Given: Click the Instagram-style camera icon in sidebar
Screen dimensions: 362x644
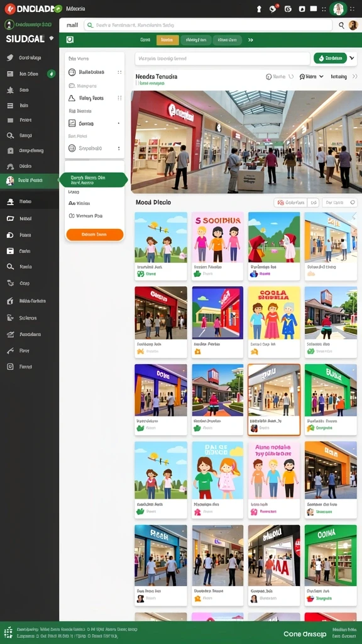Looking at the screenshot, I should pyautogui.click(x=10, y=367).
